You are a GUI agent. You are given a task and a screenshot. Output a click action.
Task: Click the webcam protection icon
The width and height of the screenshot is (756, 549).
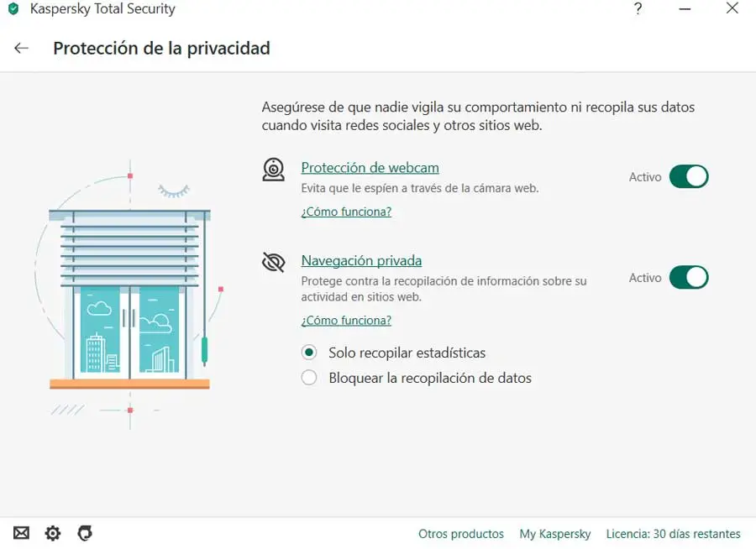click(x=273, y=170)
